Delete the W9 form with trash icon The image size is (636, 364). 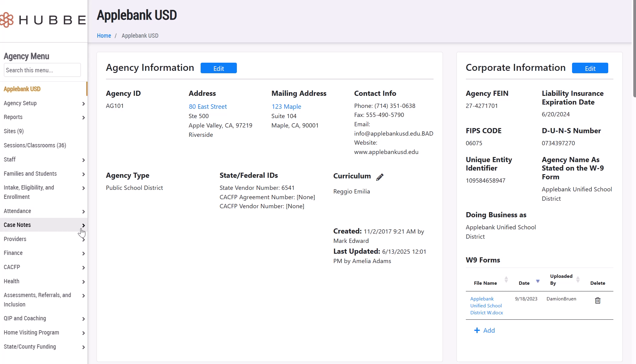coord(597,300)
